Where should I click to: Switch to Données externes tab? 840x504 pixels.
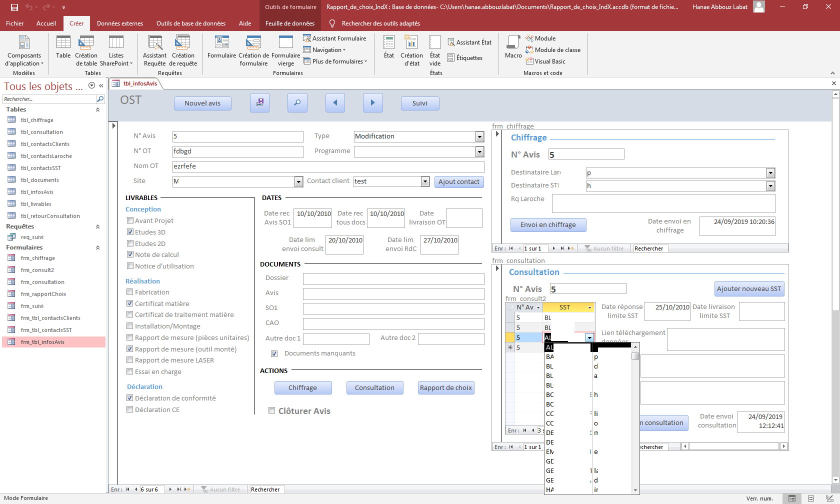click(120, 23)
